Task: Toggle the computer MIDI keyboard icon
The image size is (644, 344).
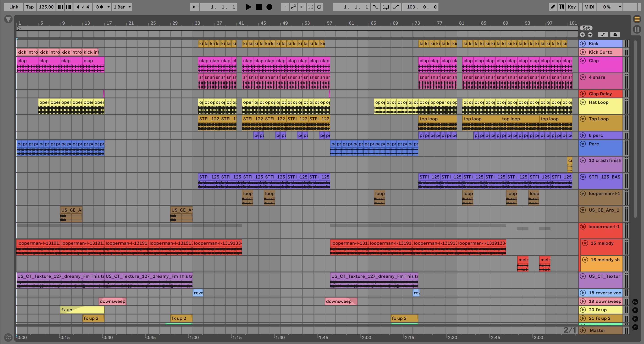Action: 561,7
